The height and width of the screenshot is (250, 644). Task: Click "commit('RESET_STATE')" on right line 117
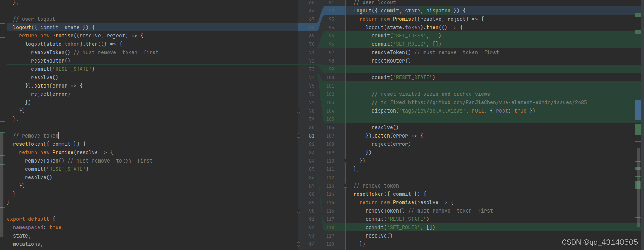(397, 219)
